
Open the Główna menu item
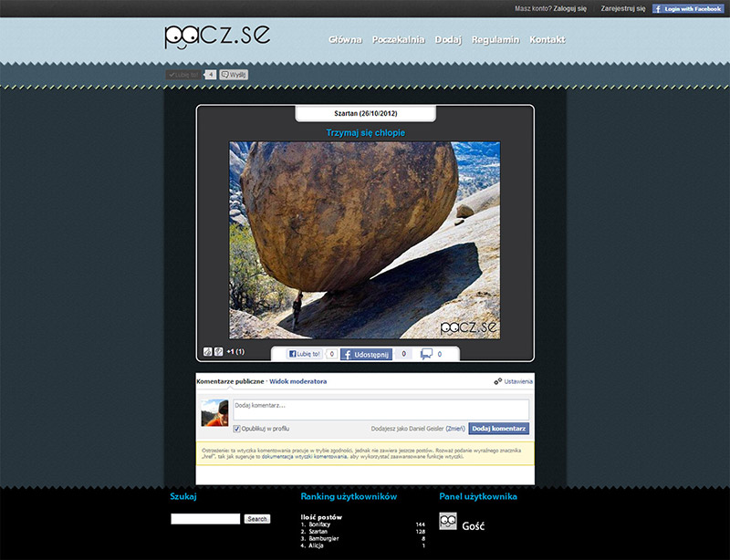(345, 39)
